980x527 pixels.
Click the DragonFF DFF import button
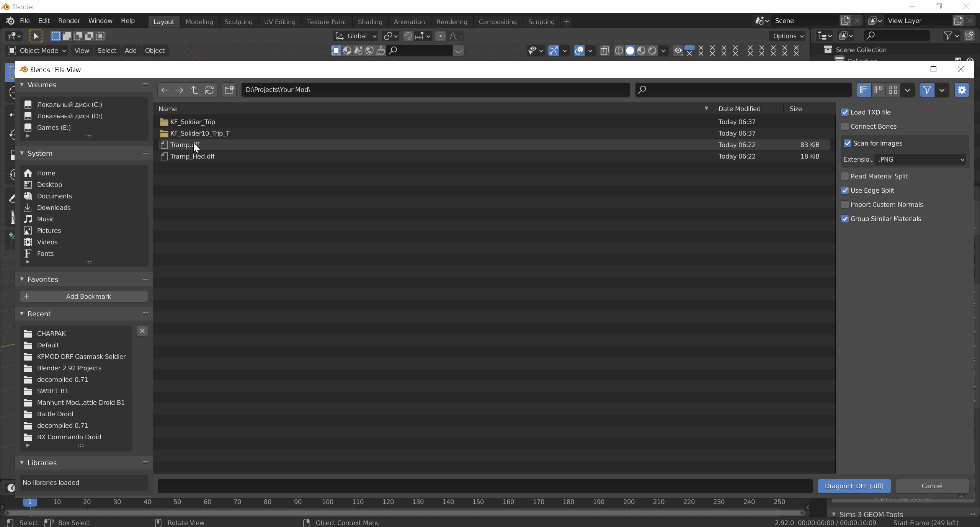coord(854,486)
